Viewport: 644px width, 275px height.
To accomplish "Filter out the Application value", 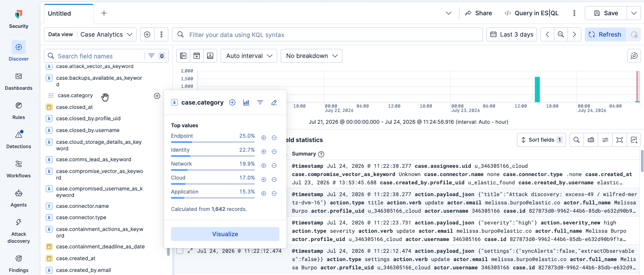I will pos(274,194).
